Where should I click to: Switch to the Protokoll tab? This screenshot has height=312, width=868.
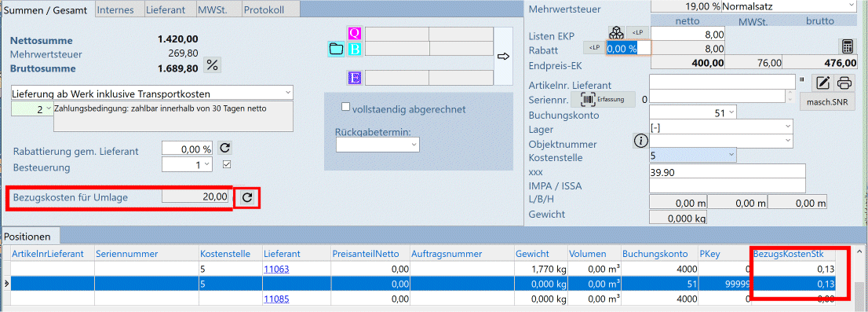click(x=271, y=9)
